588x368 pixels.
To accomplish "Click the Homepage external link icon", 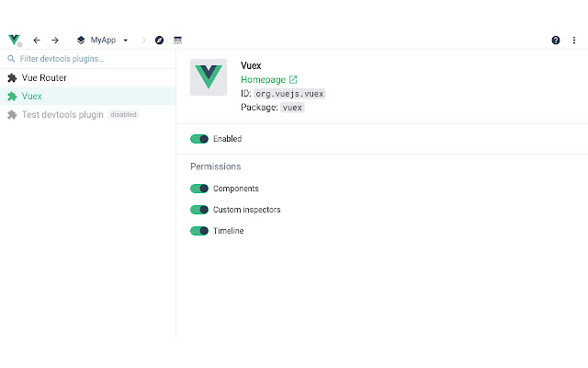I will pos(293,80).
